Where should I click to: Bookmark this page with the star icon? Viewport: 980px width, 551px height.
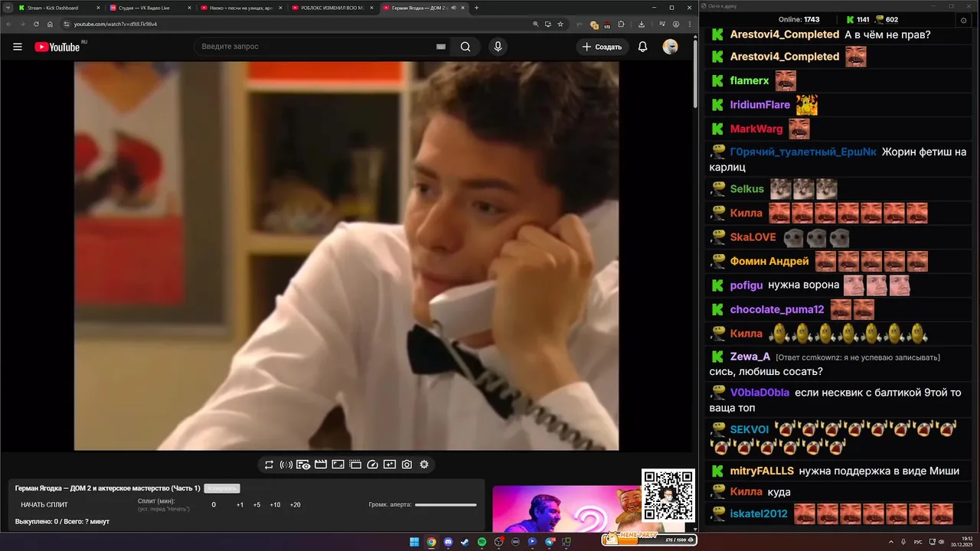tap(560, 24)
